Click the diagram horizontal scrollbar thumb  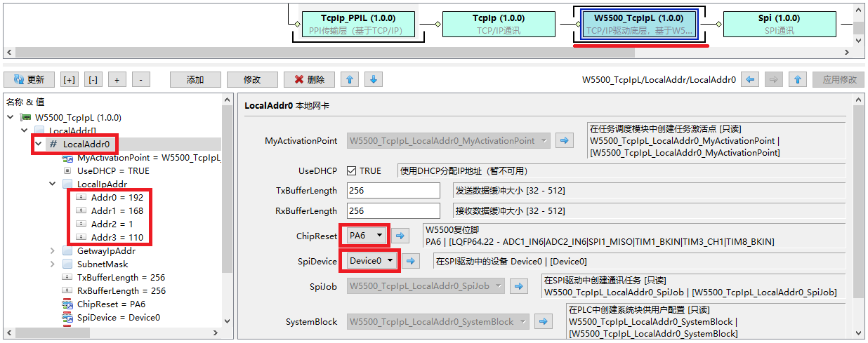pos(324,53)
